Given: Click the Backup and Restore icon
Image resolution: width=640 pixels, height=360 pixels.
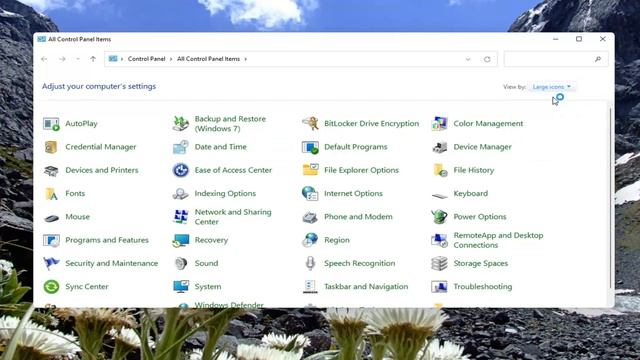Looking at the screenshot, I should [180, 124].
